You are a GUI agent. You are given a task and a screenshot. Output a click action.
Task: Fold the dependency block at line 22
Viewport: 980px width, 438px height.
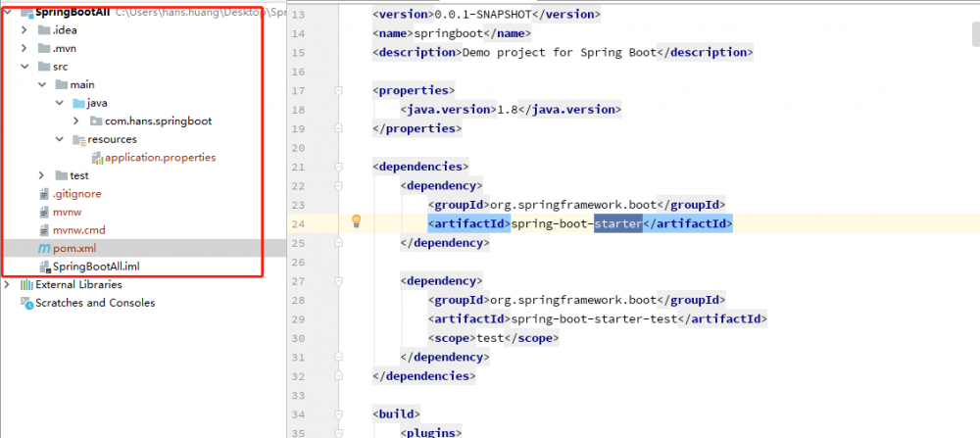[339, 185]
